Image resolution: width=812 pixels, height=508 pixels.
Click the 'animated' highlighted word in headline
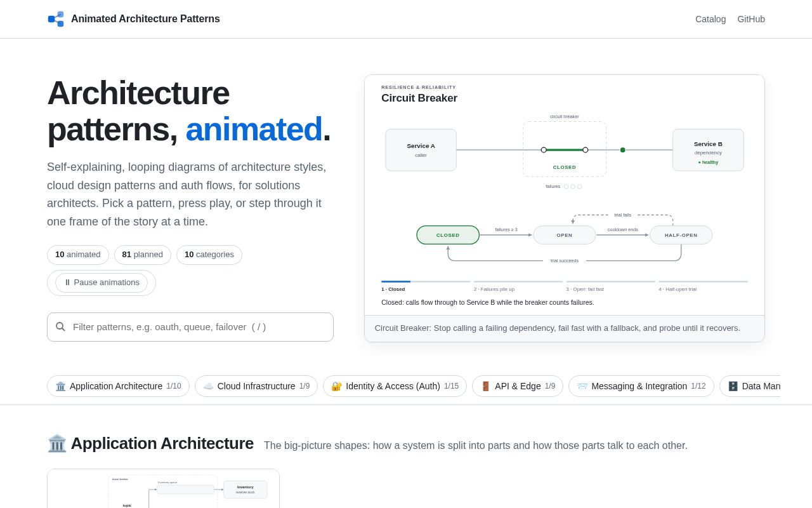(254, 129)
